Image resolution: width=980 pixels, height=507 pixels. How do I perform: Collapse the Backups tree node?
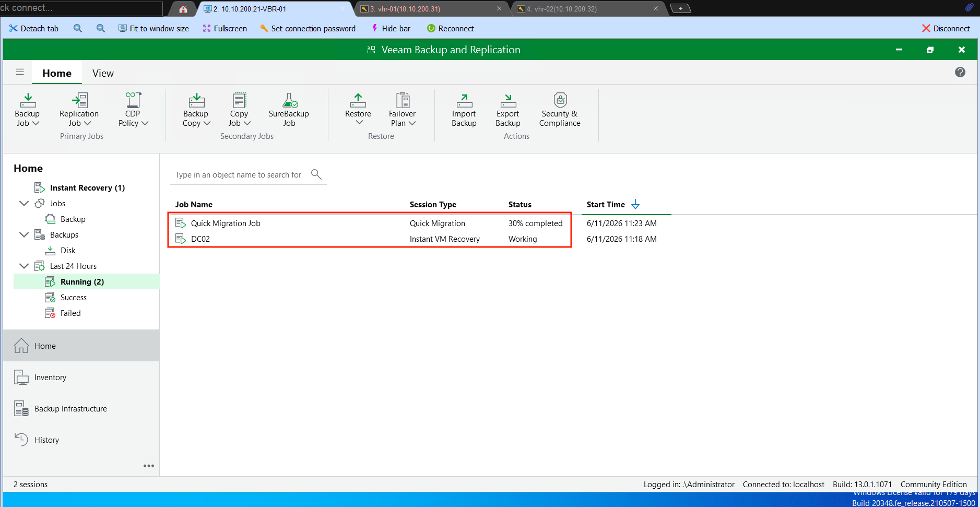[23, 234]
